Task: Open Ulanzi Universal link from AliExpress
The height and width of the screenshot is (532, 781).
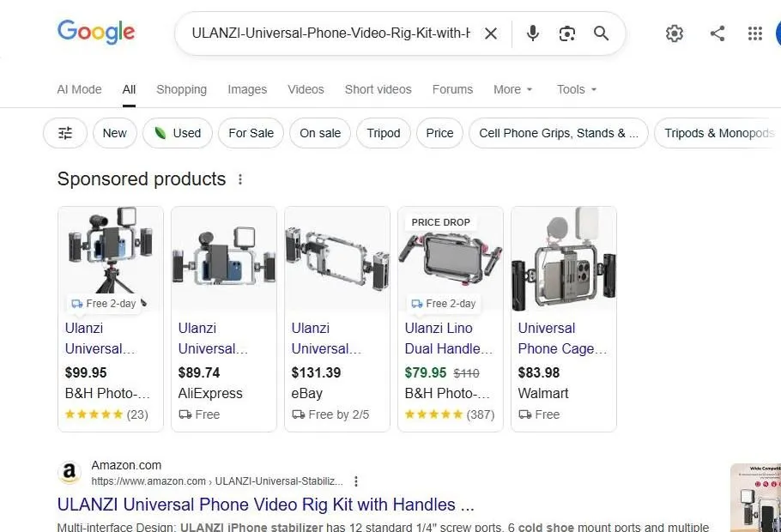Action: click(213, 338)
